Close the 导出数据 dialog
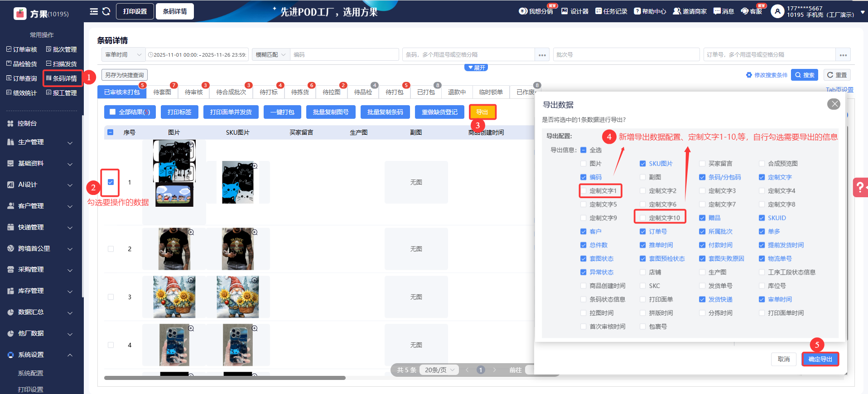This screenshot has width=868, height=394. (x=834, y=104)
